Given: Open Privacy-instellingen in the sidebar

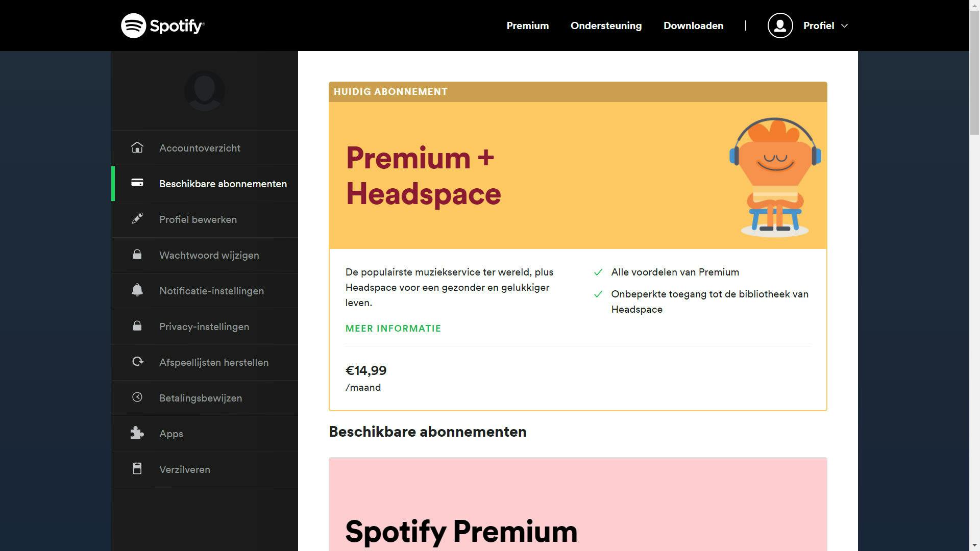Looking at the screenshot, I should 204,327.
